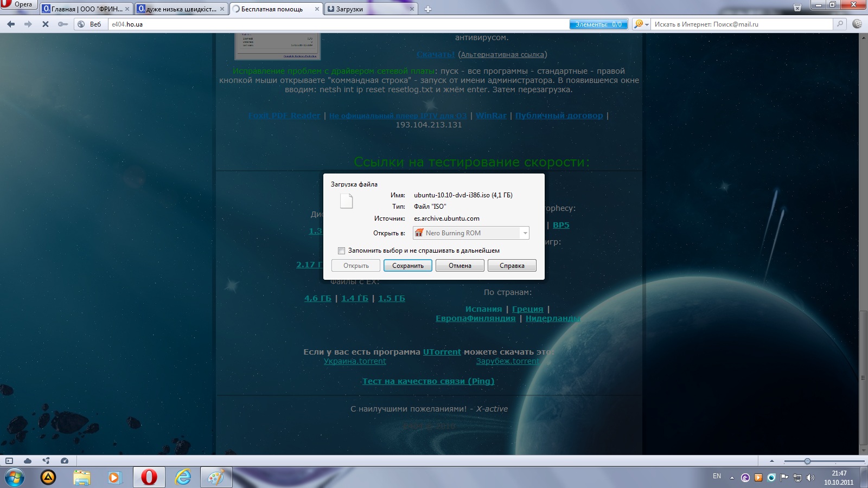Download the 1.5 ГБ test file
868x488 pixels.
392,298
